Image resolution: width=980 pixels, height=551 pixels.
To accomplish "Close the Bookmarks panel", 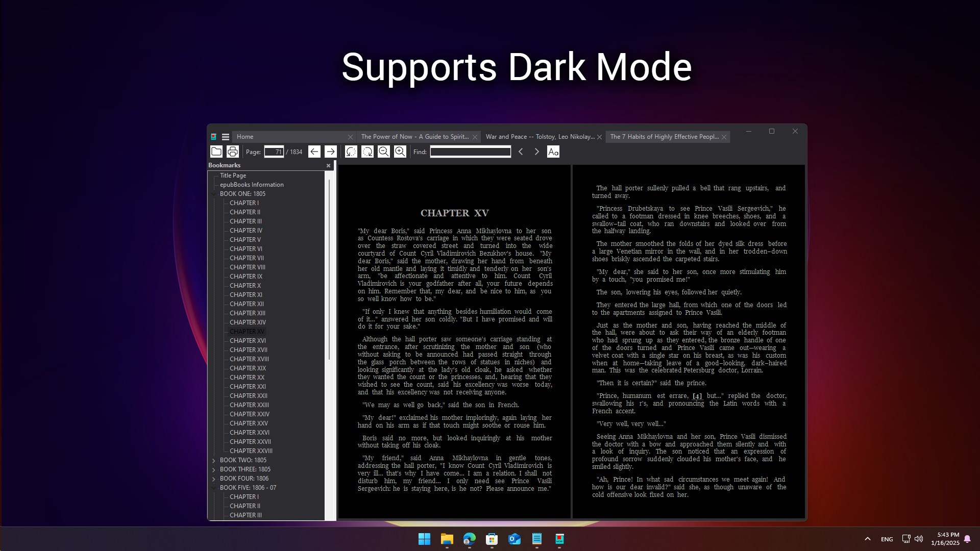I will point(328,165).
